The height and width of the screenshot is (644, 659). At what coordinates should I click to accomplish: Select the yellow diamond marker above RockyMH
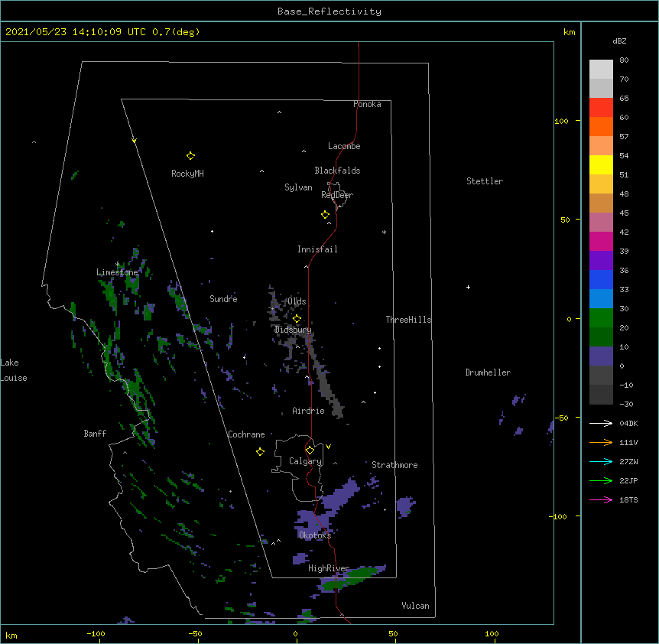pyautogui.click(x=190, y=156)
